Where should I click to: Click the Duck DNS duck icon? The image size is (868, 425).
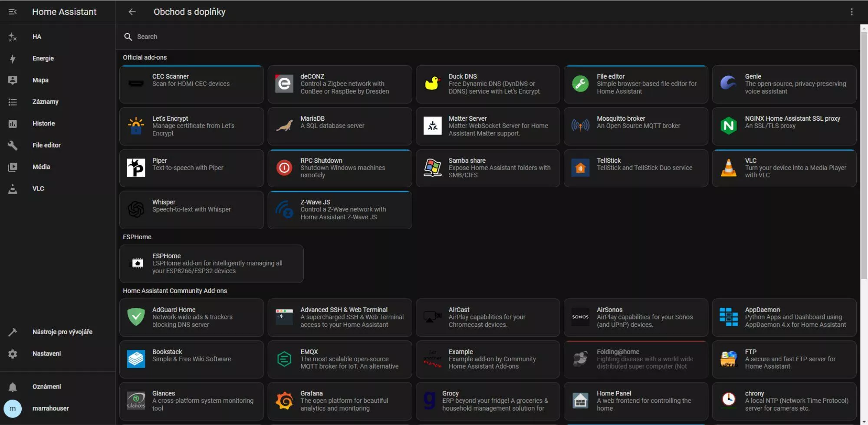coord(432,83)
